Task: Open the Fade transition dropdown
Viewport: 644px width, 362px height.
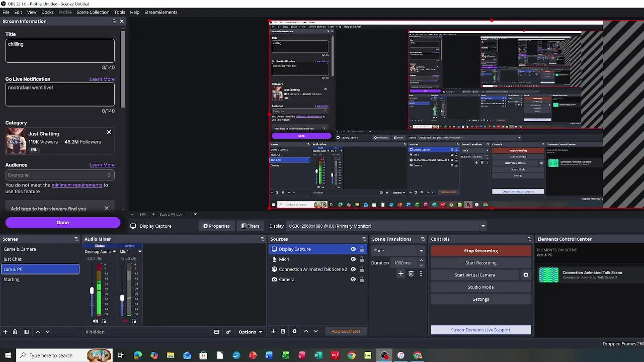Action: tap(398, 251)
